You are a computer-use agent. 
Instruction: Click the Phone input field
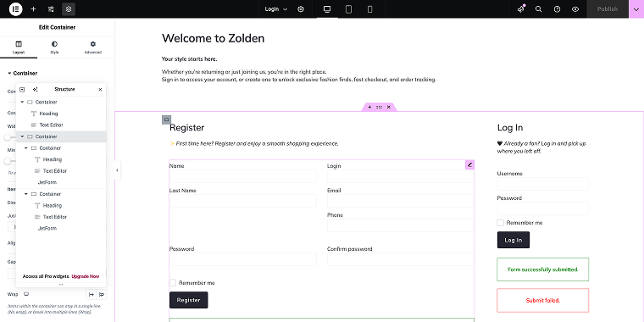pos(401,225)
